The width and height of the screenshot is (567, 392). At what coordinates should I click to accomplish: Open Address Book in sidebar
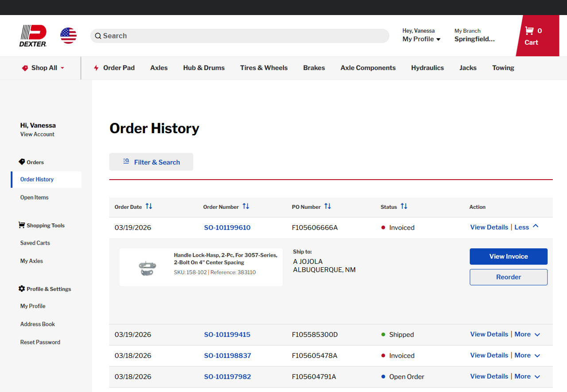(x=38, y=324)
